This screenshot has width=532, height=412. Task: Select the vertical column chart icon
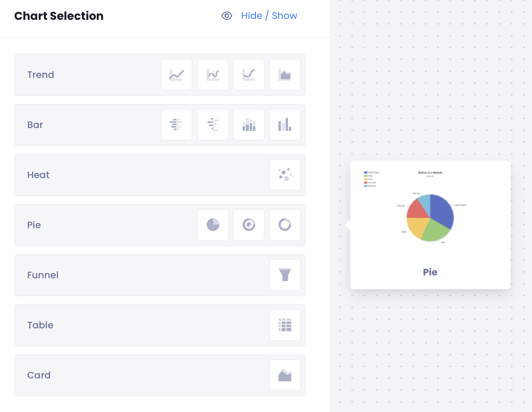pyautogui.click(x=285, y=125)
